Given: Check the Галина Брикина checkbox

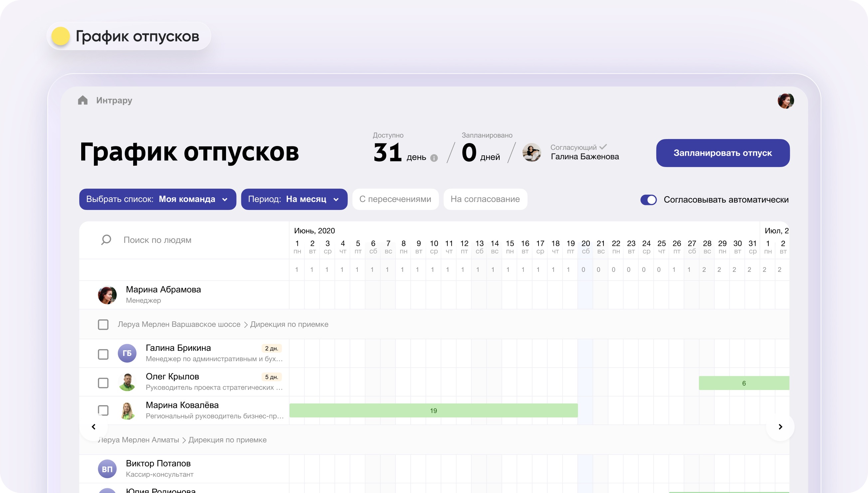Looking at the screenshot, I should coord(103,354).
